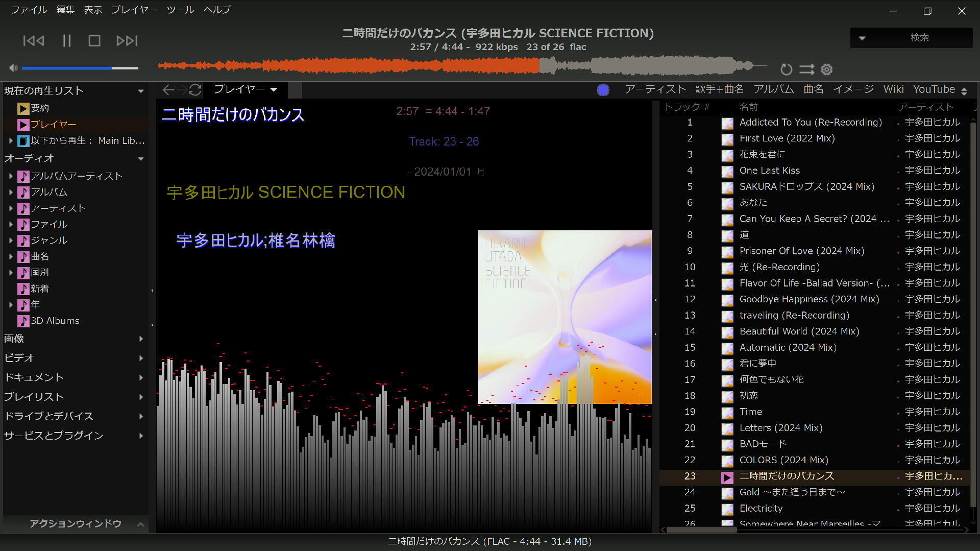The width and height of the screenshot is (980, 551).
Task: Stop playback with the square button
Action: coord(94,41)
